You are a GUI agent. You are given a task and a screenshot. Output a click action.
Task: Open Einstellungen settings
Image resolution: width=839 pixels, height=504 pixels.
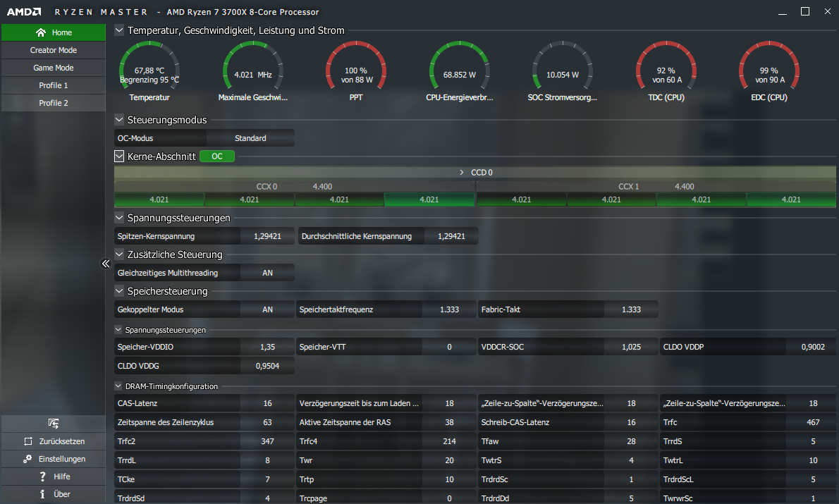pos(54,458)
